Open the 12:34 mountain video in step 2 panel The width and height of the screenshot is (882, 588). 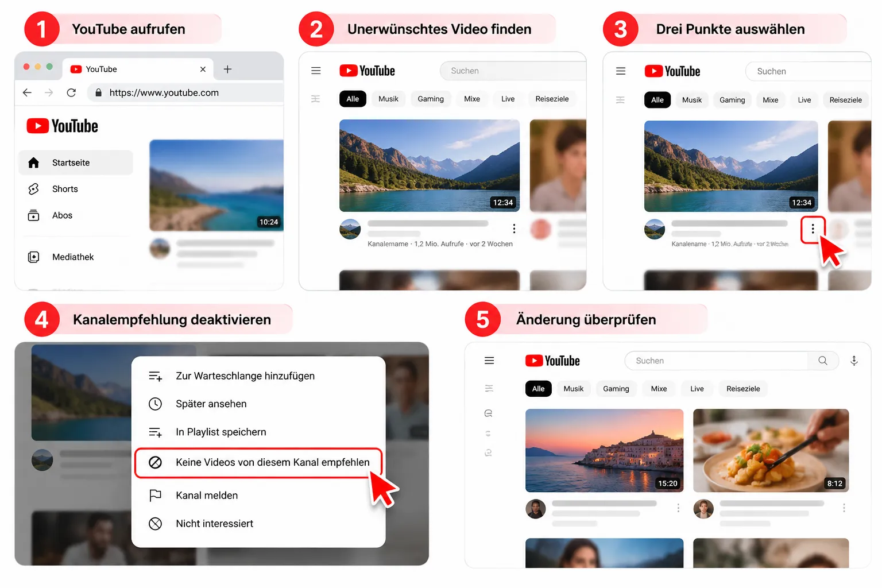(430, 165)
